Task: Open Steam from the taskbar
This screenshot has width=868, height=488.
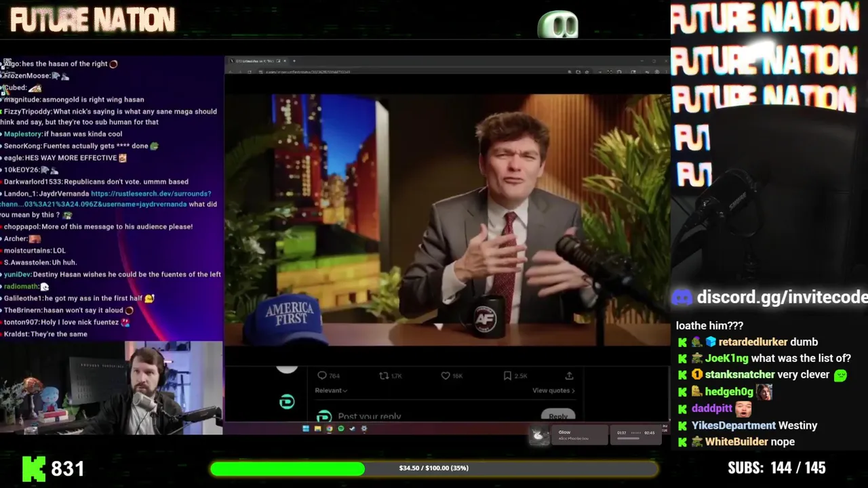Action: [353, 428]
